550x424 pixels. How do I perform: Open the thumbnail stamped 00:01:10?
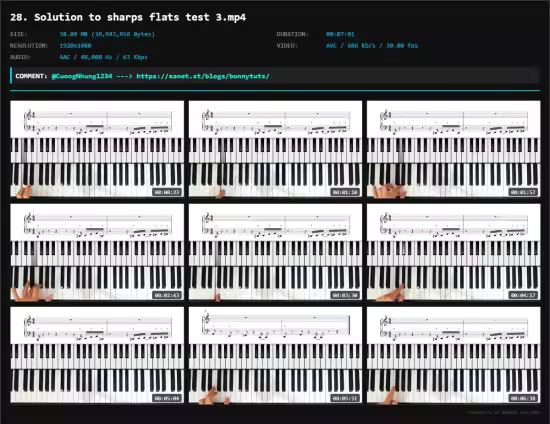point(275,149)
